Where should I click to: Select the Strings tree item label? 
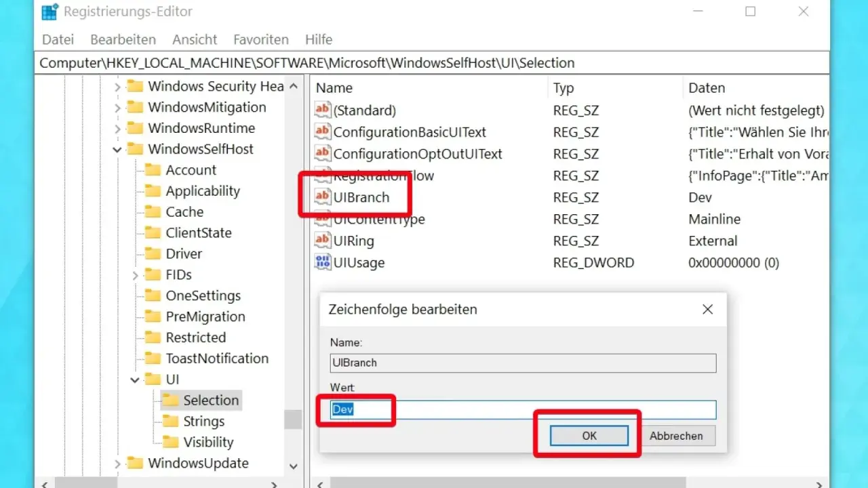click(x=203, y=422)
